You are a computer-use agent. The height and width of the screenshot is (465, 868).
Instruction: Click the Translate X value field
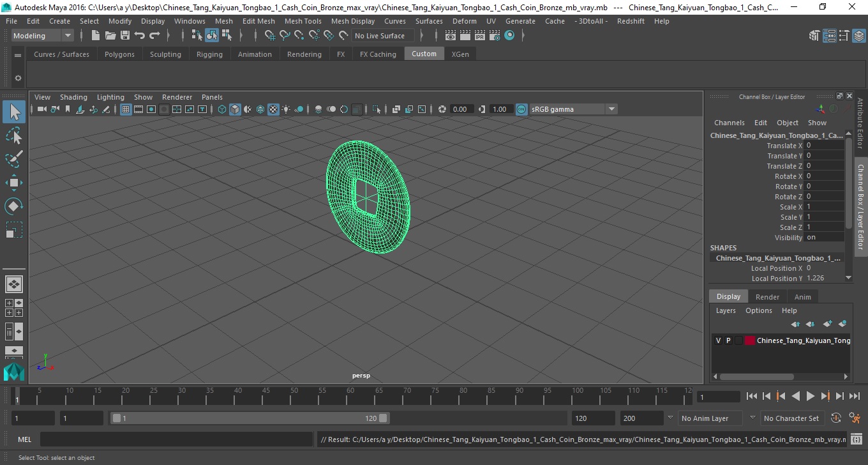[824, 146]
